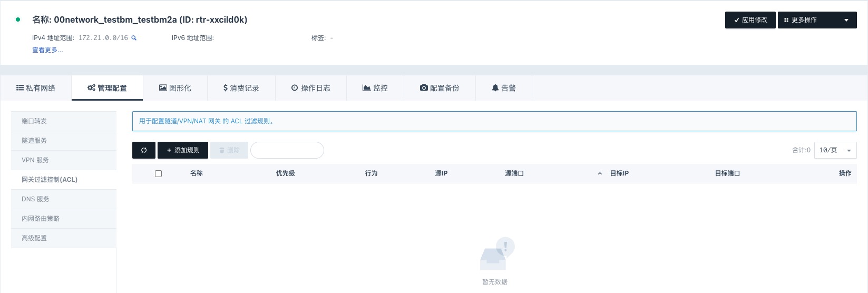Screen dimensions: 868x293
Task: Click the 优先级 column header
Action: (286, 173)
